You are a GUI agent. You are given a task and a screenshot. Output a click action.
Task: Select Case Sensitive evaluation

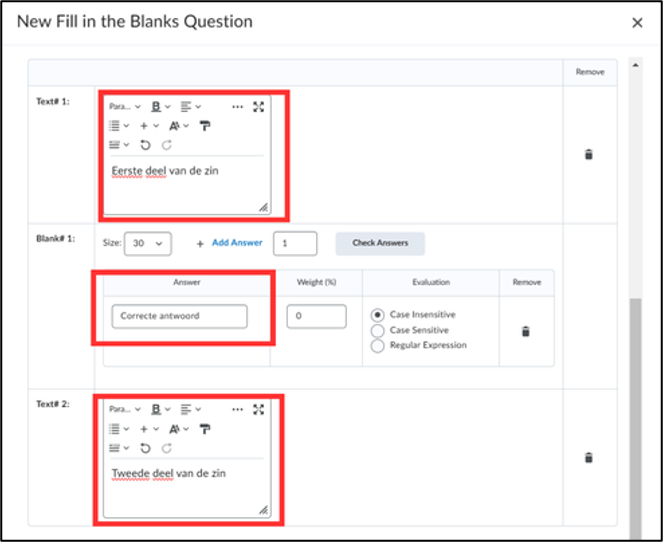pos(377,330)
